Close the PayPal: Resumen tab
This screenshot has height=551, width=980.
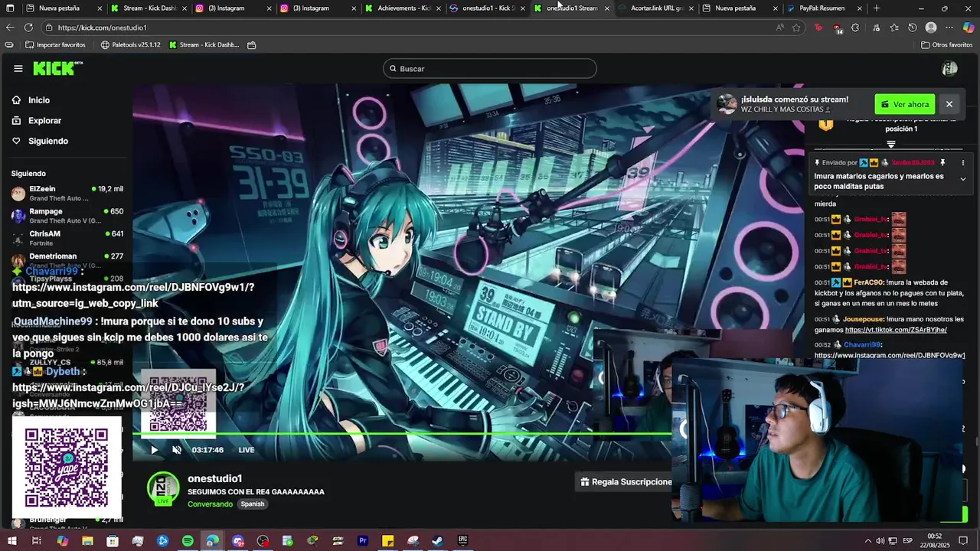click(860, 8)
